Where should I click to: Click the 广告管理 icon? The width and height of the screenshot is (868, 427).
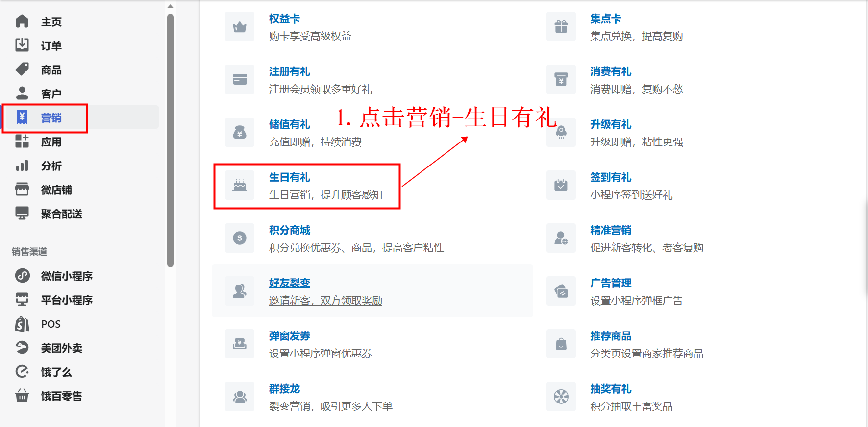pyautogui.click(x=561, y=291)
